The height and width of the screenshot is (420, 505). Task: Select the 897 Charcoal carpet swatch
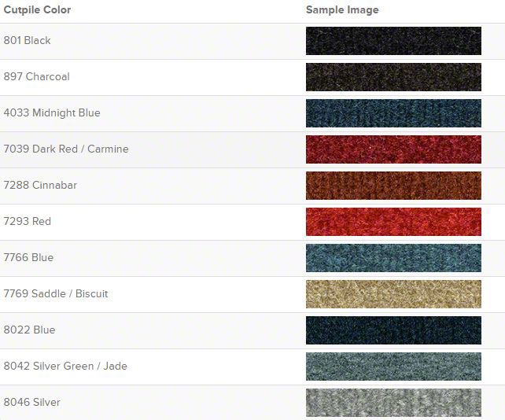[x=393, y=77]
